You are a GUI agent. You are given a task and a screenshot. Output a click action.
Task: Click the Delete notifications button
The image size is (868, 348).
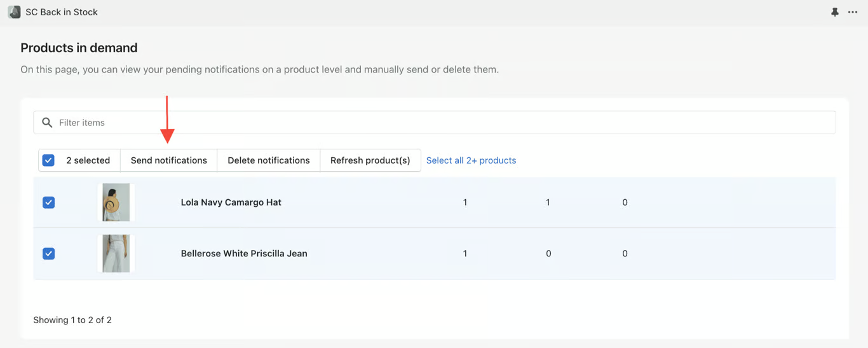coord(268,160)
